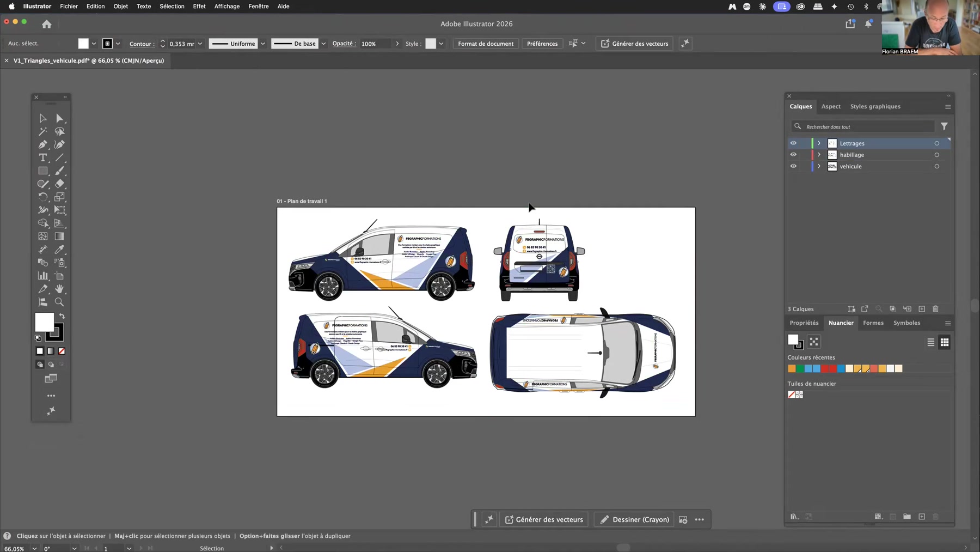
Task: Click the Format de document button
Action: [x=486, y=44]
